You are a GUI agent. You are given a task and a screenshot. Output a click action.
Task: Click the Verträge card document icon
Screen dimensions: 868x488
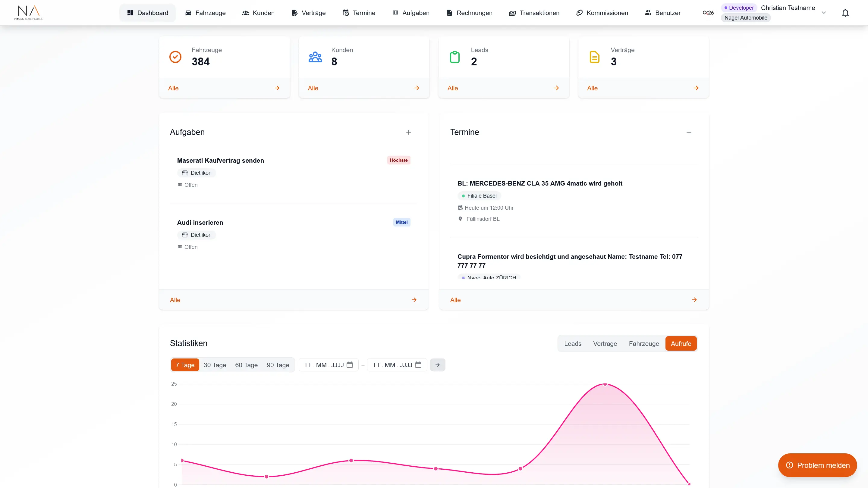click(594, 57)
